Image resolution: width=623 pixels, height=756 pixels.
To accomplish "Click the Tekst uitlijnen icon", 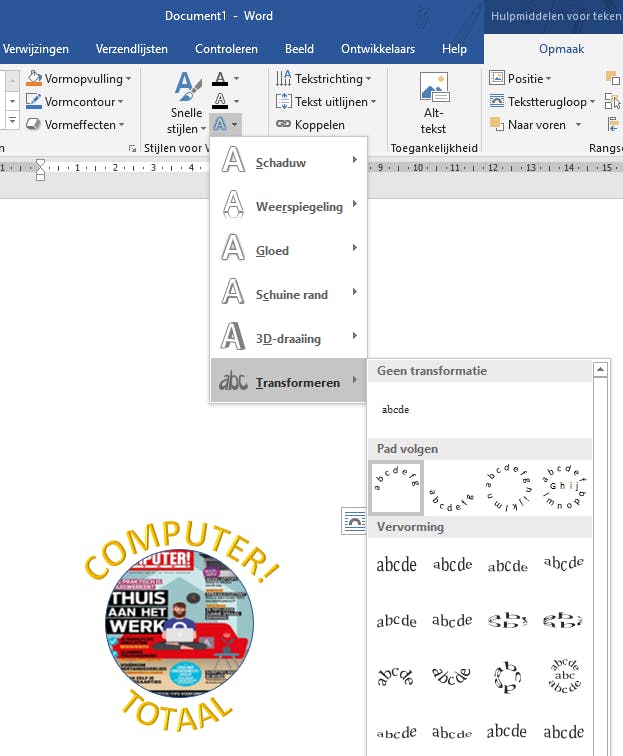I will pyautogui.click(x=284, y=101).
